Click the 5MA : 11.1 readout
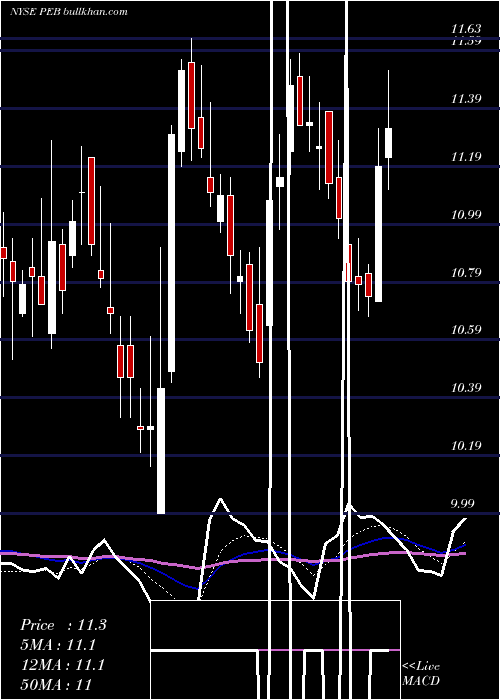This screenshot has width=500, height=700. (x=58, y=645)
